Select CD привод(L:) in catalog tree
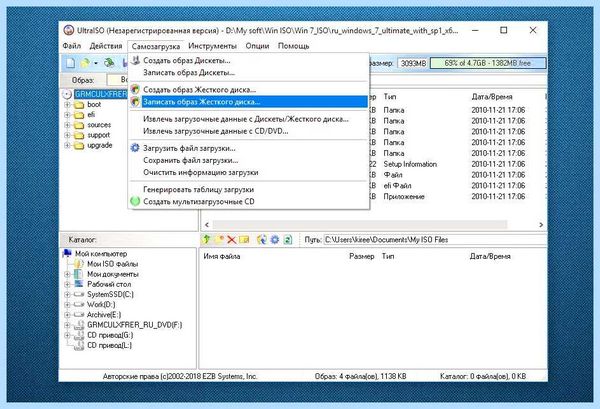600x409 pixels. pyautogui.click(x=109, y=345)
